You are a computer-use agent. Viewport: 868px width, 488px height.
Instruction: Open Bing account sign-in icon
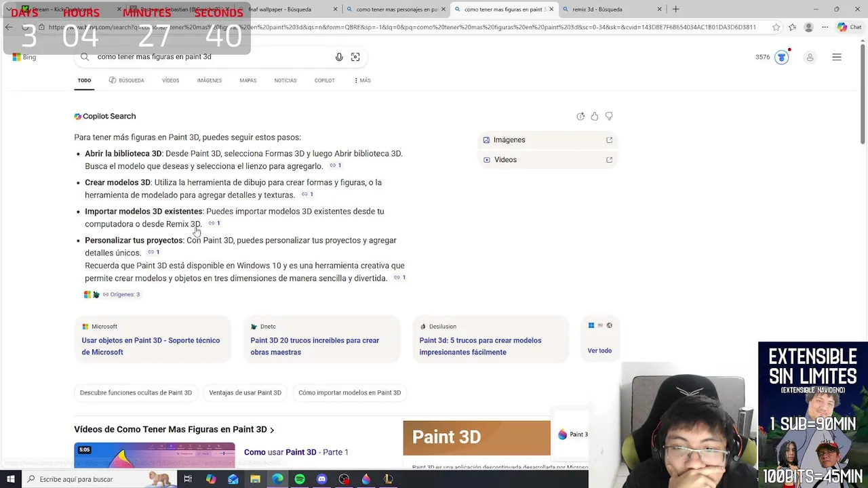(810, 58)
